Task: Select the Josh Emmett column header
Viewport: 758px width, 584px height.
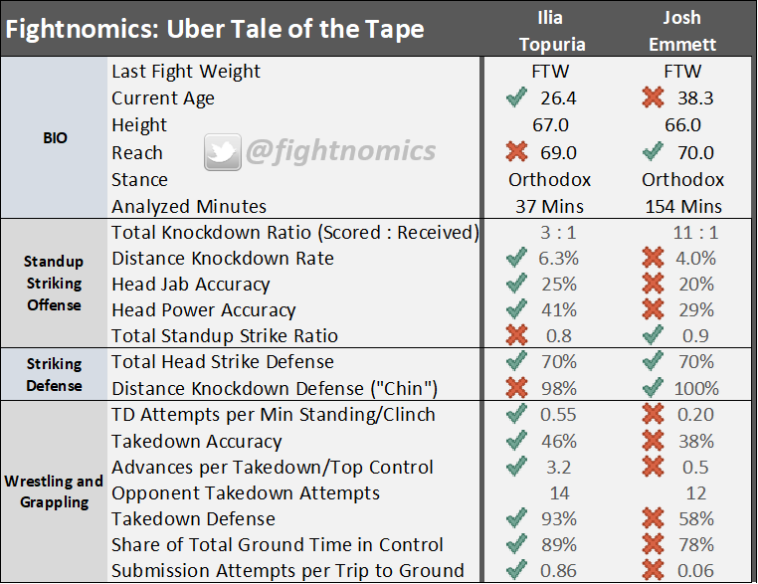Action: coord(682,31)
